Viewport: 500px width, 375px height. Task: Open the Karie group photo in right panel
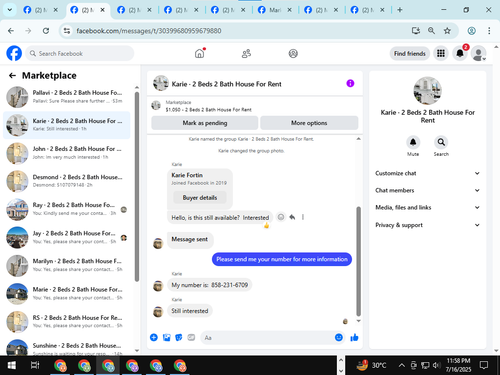tap(427, 91)
